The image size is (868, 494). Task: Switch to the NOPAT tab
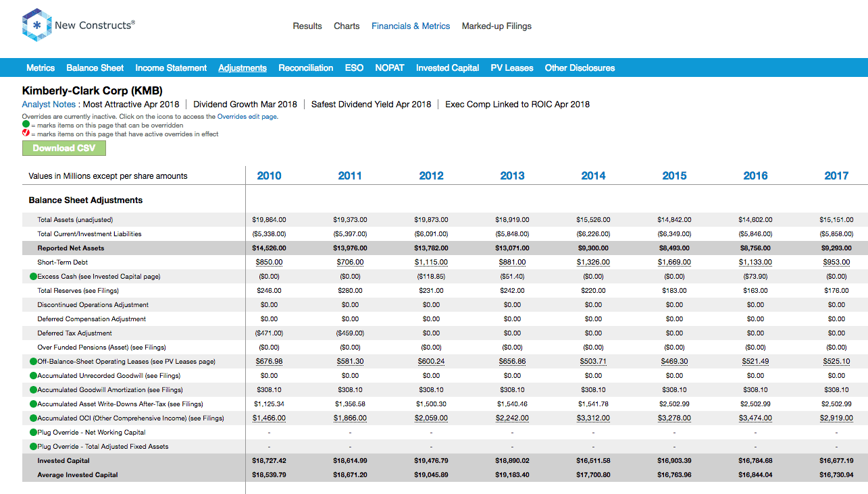390,68
